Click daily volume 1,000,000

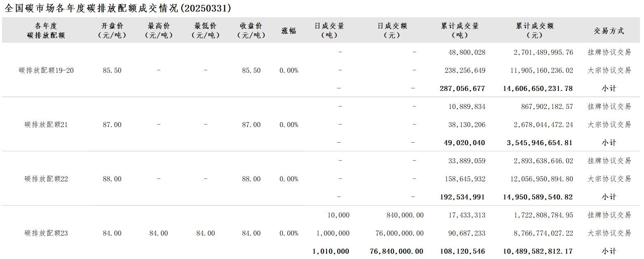[333, 233]
